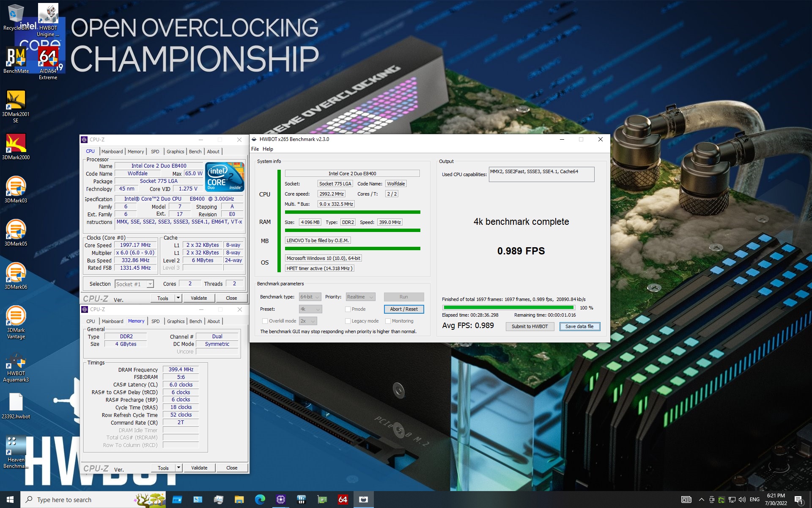Switch to Mainboard tab in upper CPU-Z
The image size is (812, 508).
pyautogui.click(x=112, y=152)
